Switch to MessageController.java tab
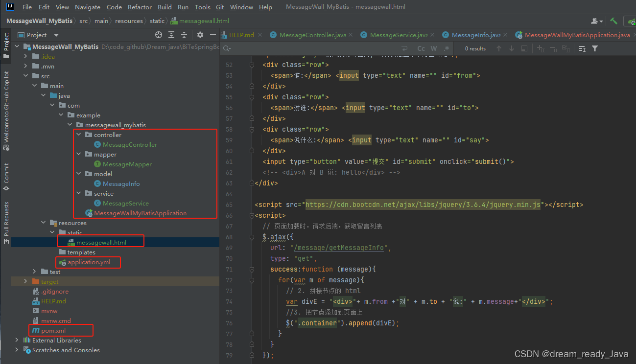The height and width of the screenshot is (364, 636). pos(312,35)
